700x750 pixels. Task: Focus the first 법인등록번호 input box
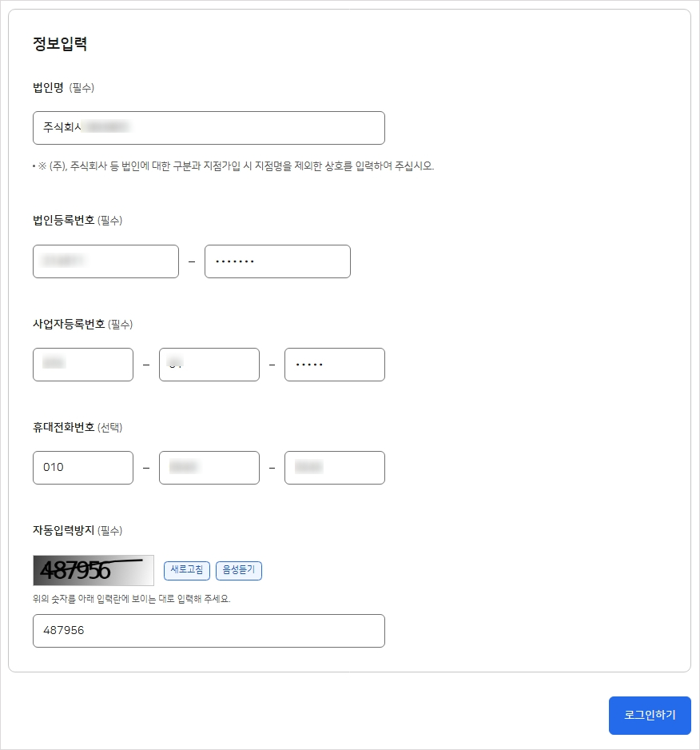[x=105, y=261]
